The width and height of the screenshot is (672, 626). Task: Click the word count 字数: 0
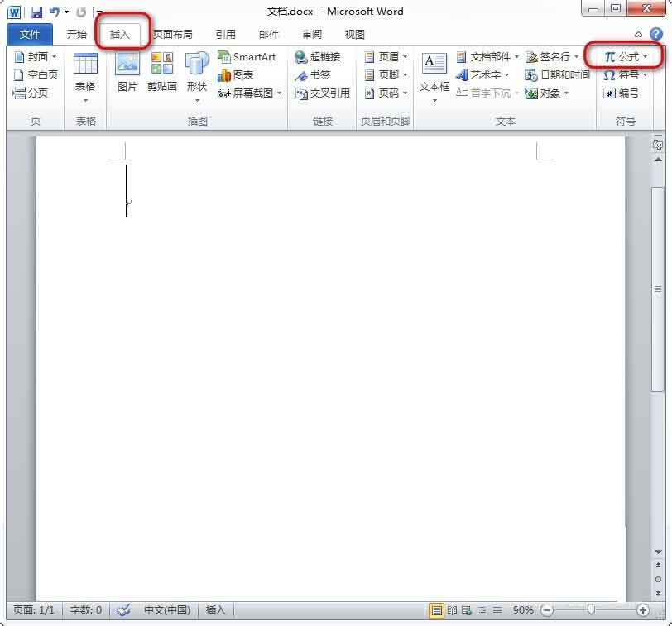86,609
